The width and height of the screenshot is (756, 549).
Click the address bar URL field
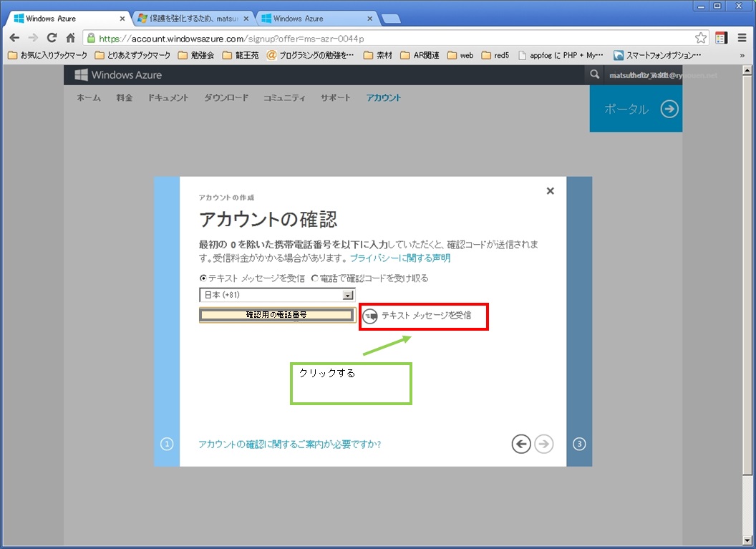point(393,39)
